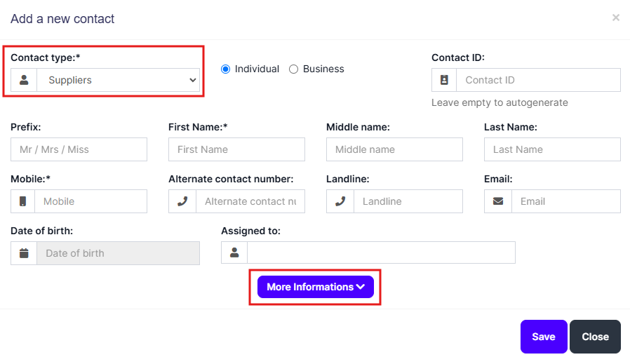Click the Last Name input field

pos(552,149)
